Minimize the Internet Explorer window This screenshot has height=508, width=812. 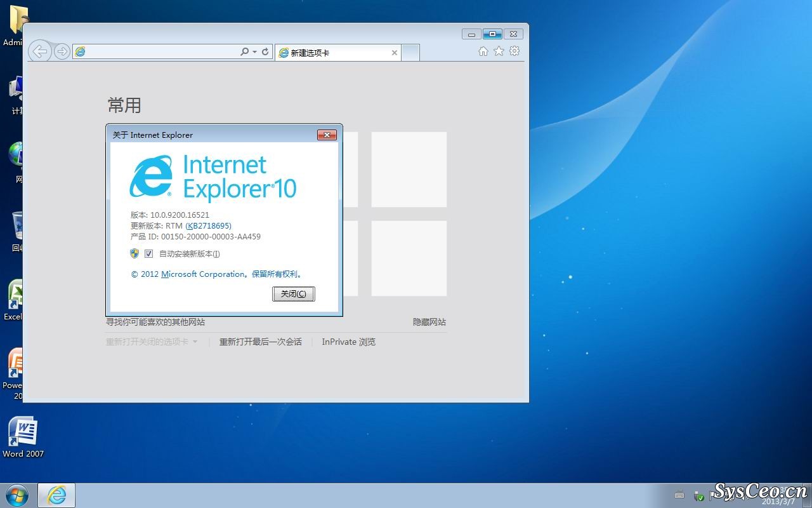pyautogui.click(x=471, y=34)
